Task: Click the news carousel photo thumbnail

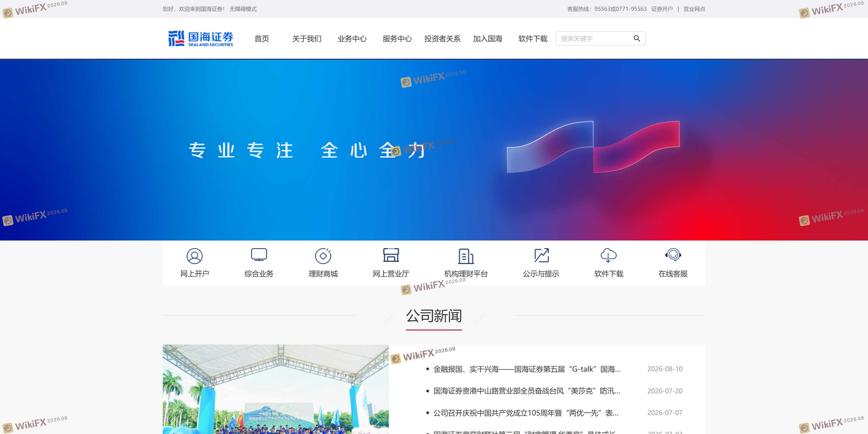Action: 276,389
